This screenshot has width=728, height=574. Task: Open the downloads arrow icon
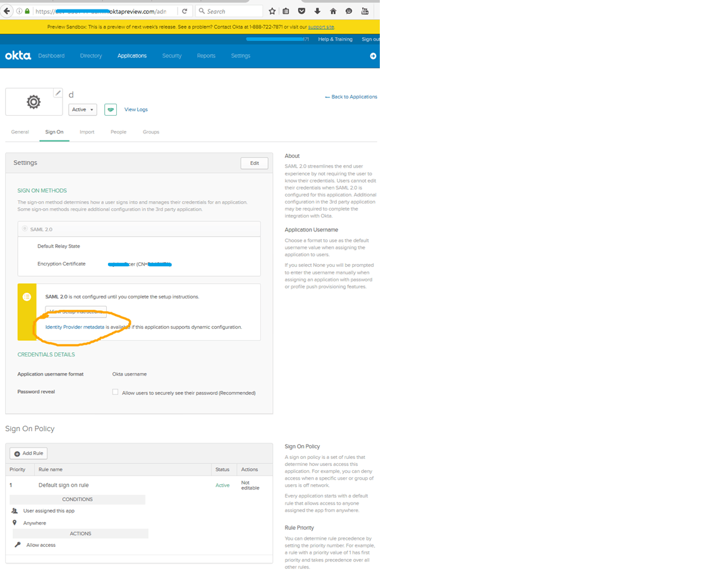coord(318,11)
